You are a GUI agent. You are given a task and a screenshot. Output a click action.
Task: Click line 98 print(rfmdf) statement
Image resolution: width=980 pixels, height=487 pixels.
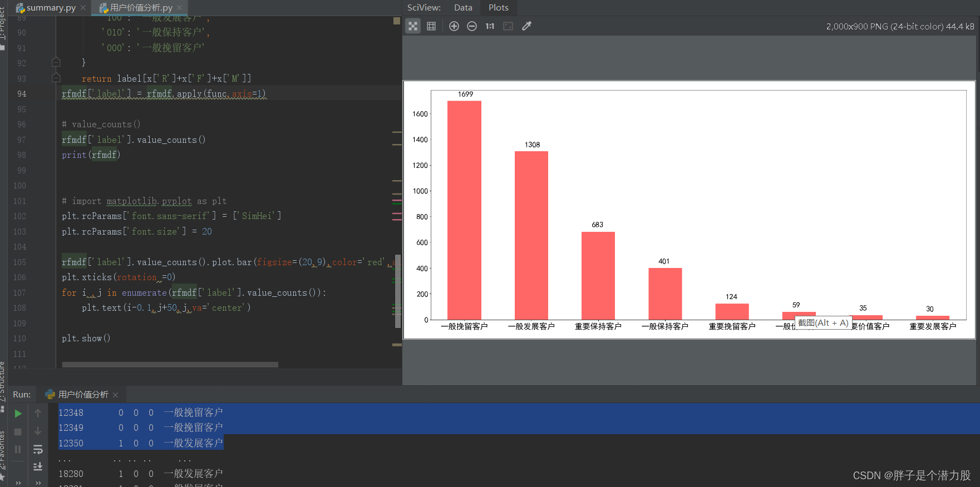(91, 155)
